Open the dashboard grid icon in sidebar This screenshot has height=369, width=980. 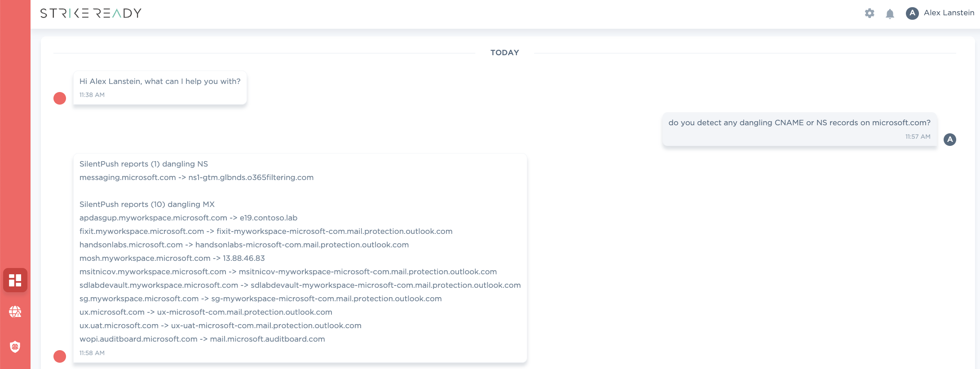(15, 280)
